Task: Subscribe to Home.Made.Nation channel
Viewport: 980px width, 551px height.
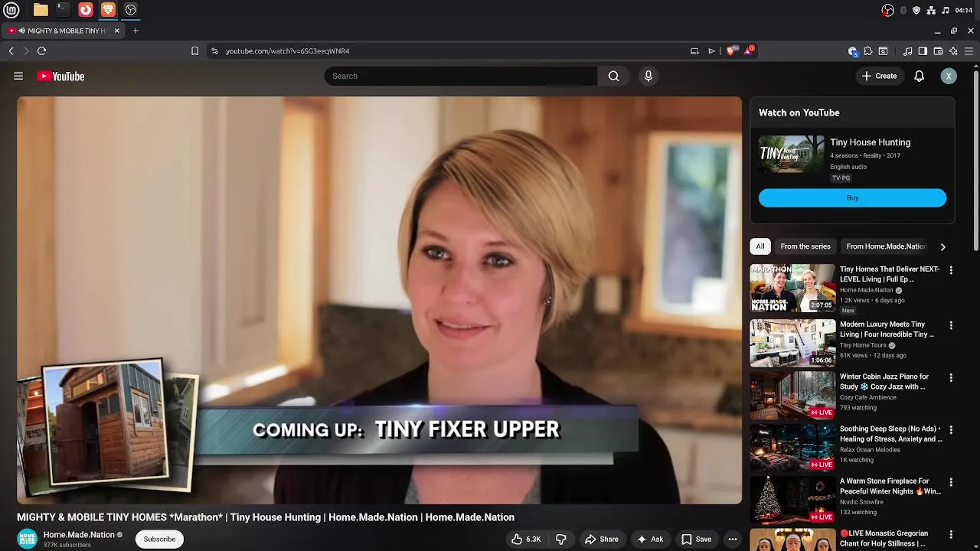Action: [159, 539]
